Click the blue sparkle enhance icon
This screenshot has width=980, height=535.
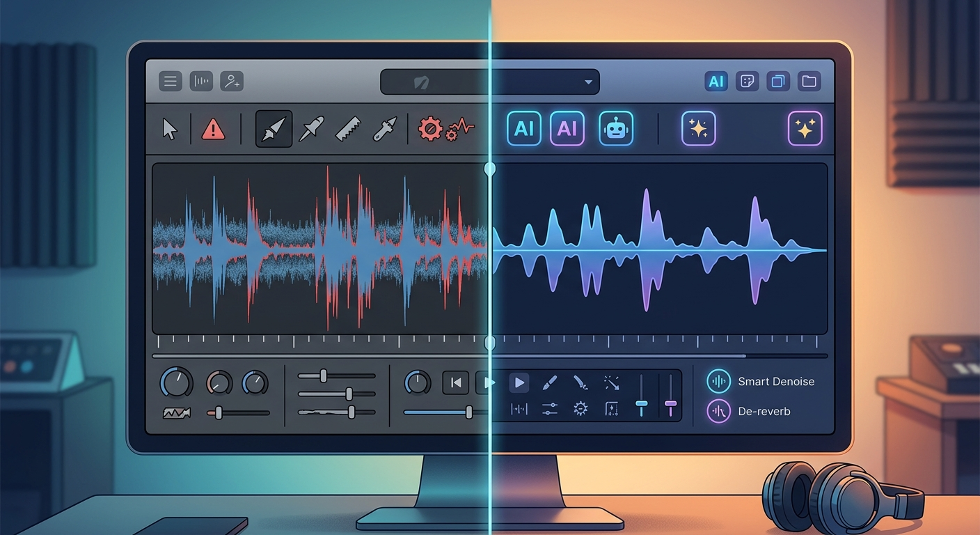[698, 129]
